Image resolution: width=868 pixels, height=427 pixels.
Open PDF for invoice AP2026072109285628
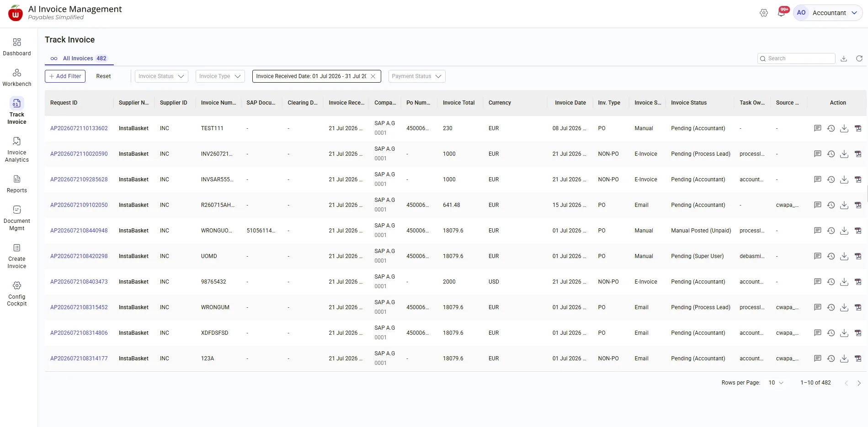point(858,179)
